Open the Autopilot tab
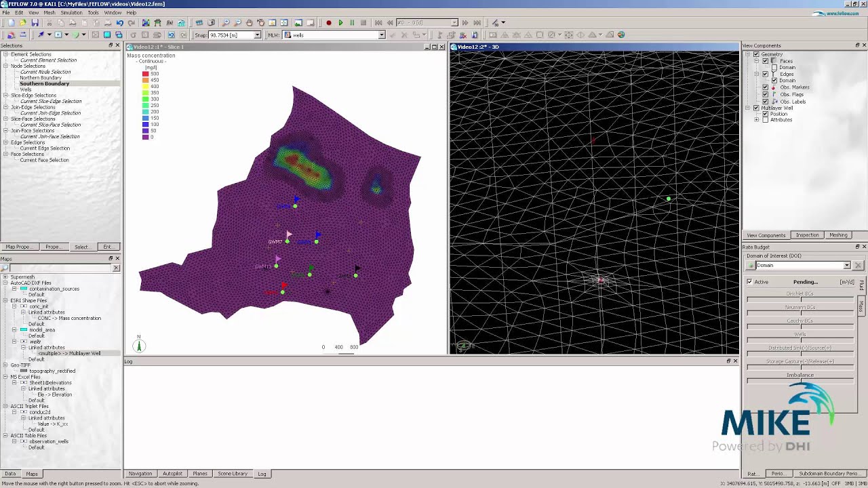This screenshot has width=868, height=488. click(x=172, y=474)
